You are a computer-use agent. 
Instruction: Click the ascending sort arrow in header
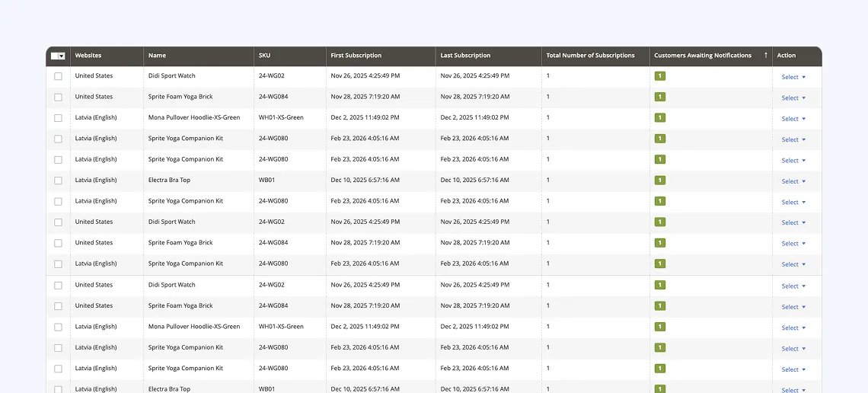(x=765, y=56)
